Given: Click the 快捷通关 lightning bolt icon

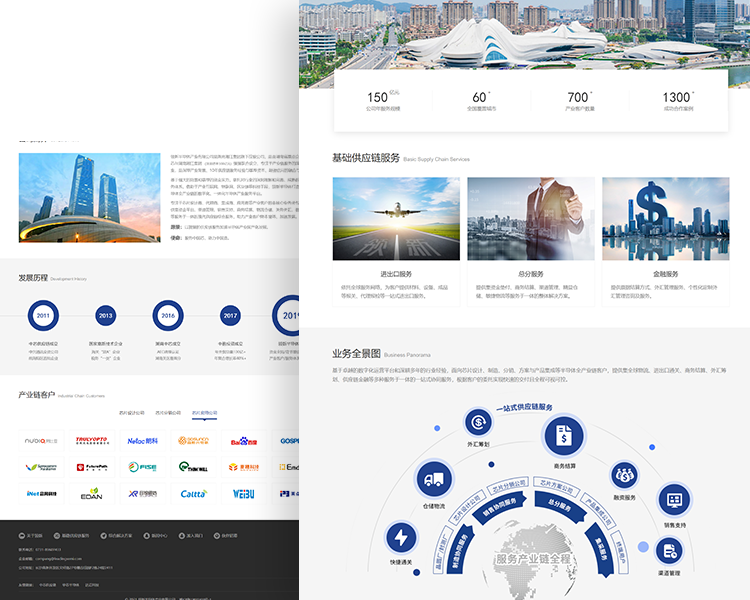Looking at the screenshot, I should click(x=401, y=537).
